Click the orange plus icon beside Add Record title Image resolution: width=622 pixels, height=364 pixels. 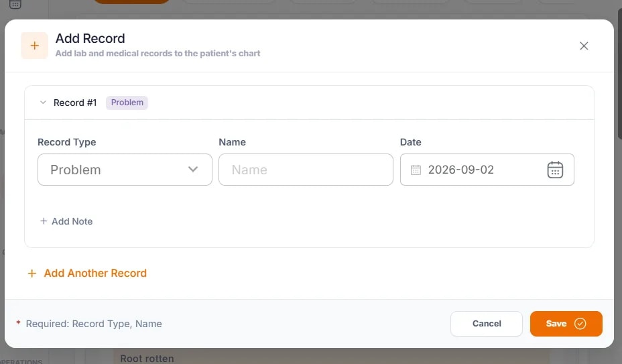click(34, 46)
